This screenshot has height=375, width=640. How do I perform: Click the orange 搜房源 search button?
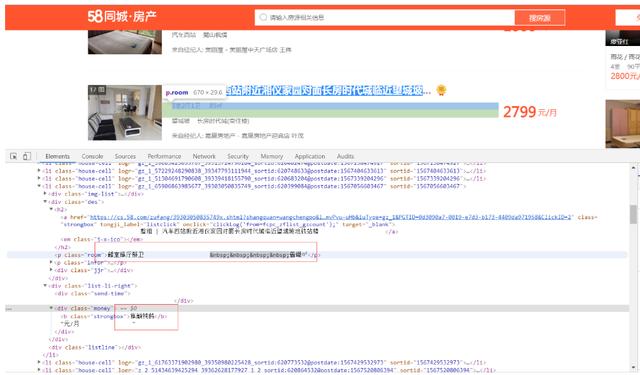click(x=540, y=18)
